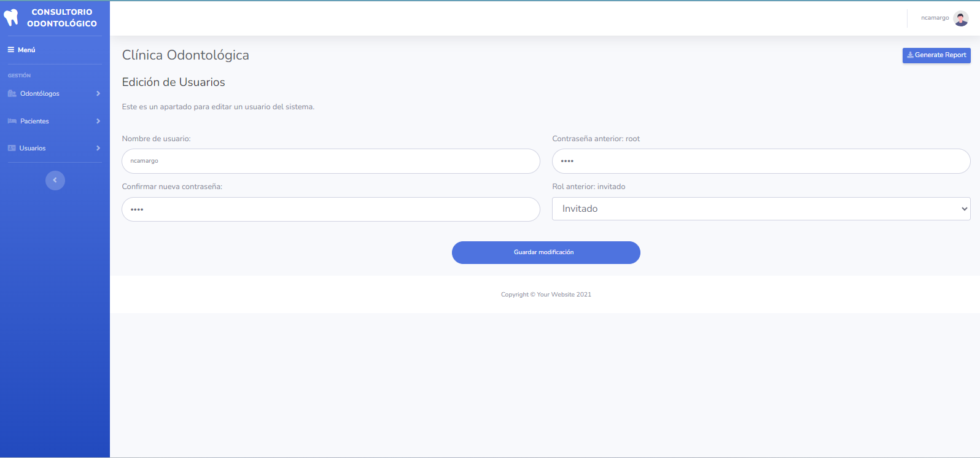Focus the Contraseña anterior password field

[x=761, y=161]
